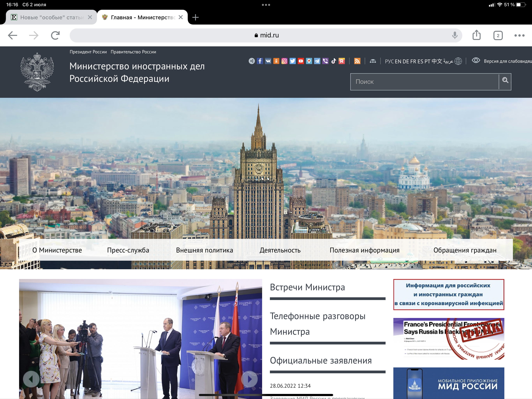The height and width of the screenshot is (399, 532).
Task: Click the Odnoklassniki icon
Action: click(276, 61)
